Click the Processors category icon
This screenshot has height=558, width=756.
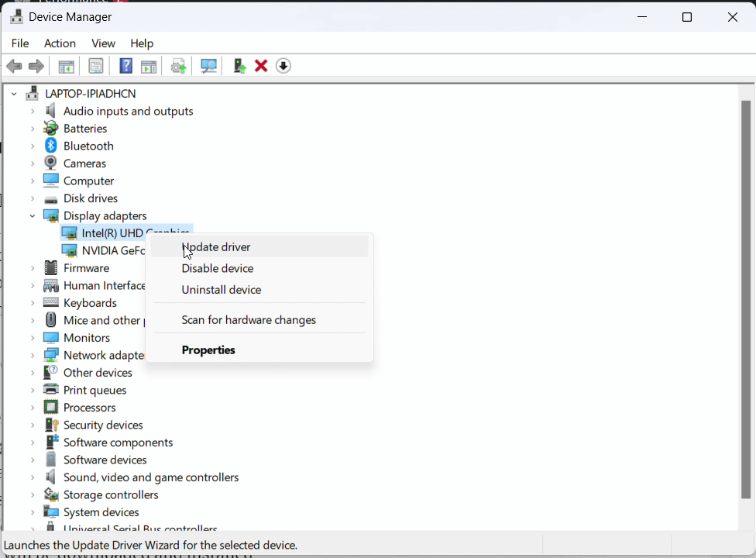click(x=50, y=408)
